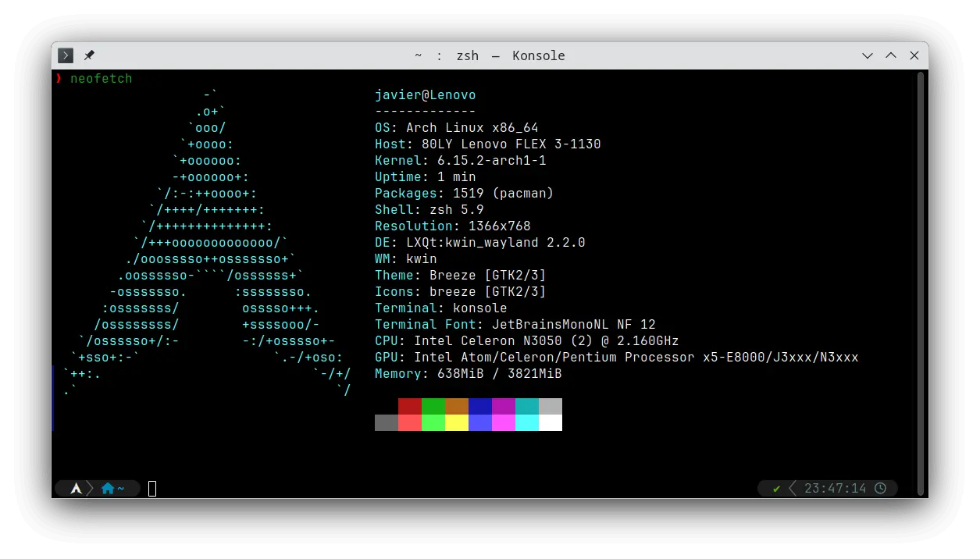The width and height of the screenshot is (980, 559).
Task: Close the Konsole window
Action: (914, 55)
